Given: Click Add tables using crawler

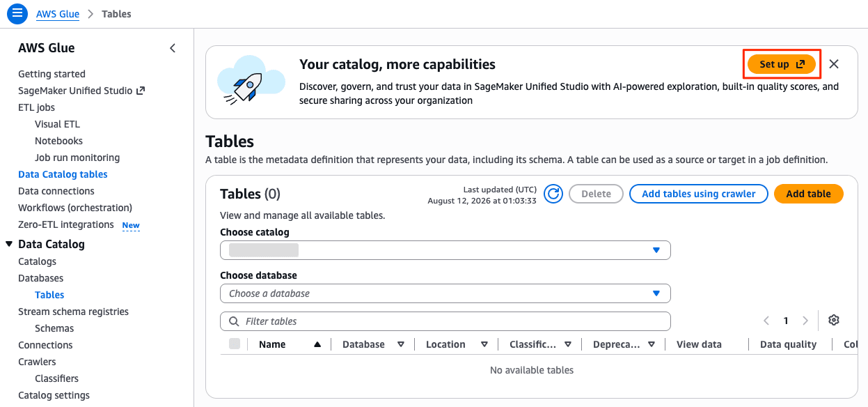Looking at the screenshot, I should [x=698, y=194].
